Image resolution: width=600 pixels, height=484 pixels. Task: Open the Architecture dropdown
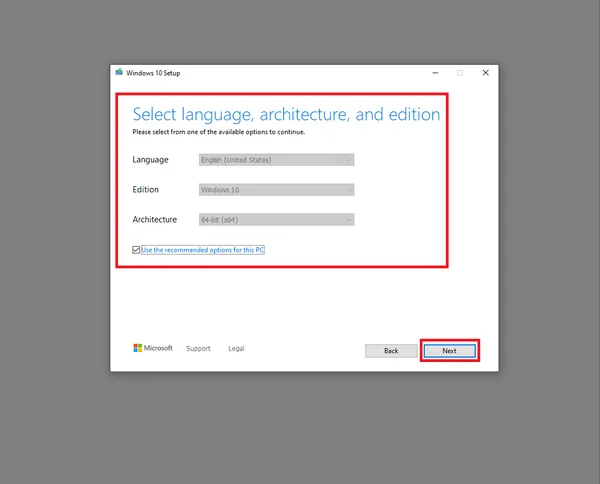[276, 220]
